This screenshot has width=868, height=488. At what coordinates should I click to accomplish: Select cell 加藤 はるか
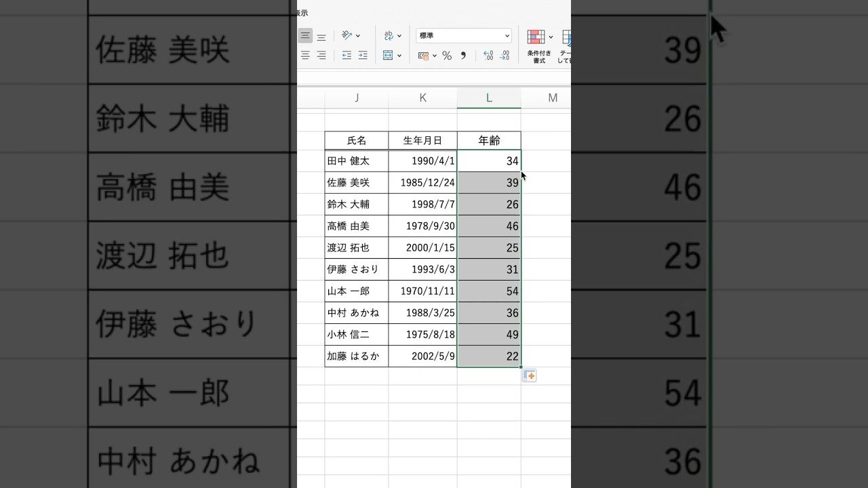357,356
